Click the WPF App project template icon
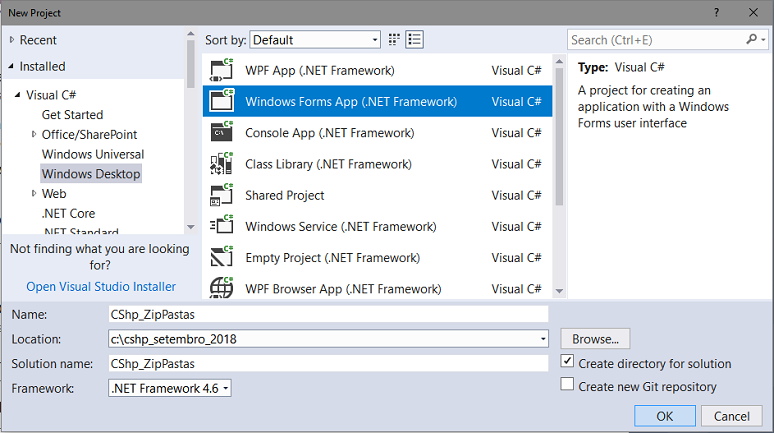The width and height of the screenshot is (774, 433). tap(222, 70)
